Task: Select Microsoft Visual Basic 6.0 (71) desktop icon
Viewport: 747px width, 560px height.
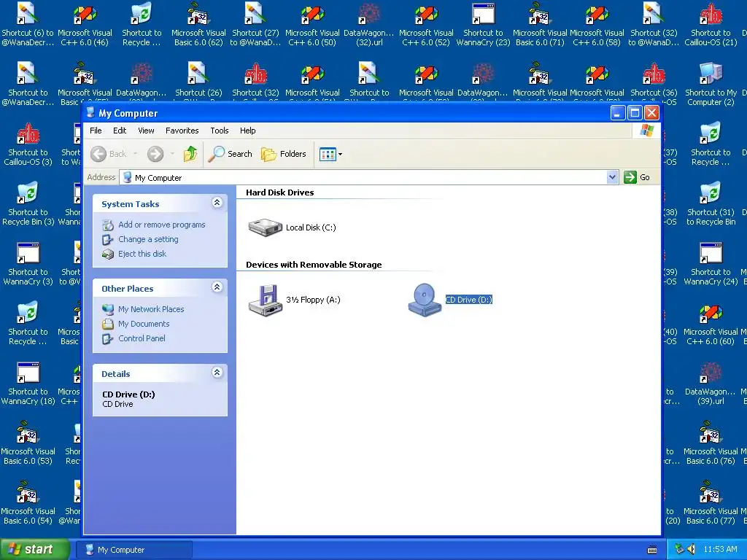Action: [540, 25]
